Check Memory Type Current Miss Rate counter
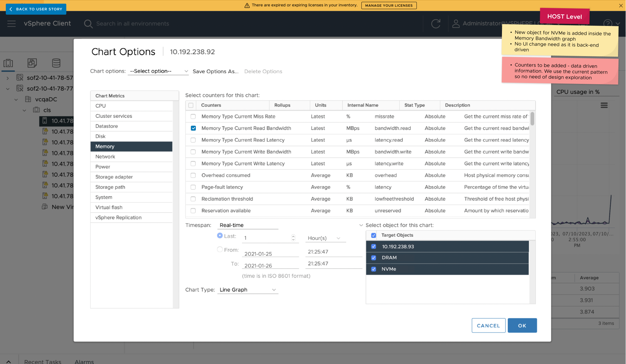This screenshot has width=626, height=364. (x=193, y=117)
